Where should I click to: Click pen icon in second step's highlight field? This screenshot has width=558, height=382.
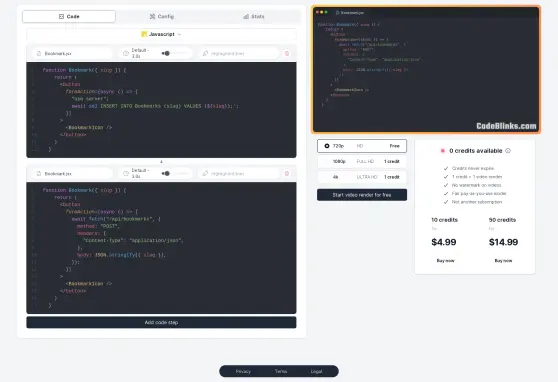pos(205,174)
